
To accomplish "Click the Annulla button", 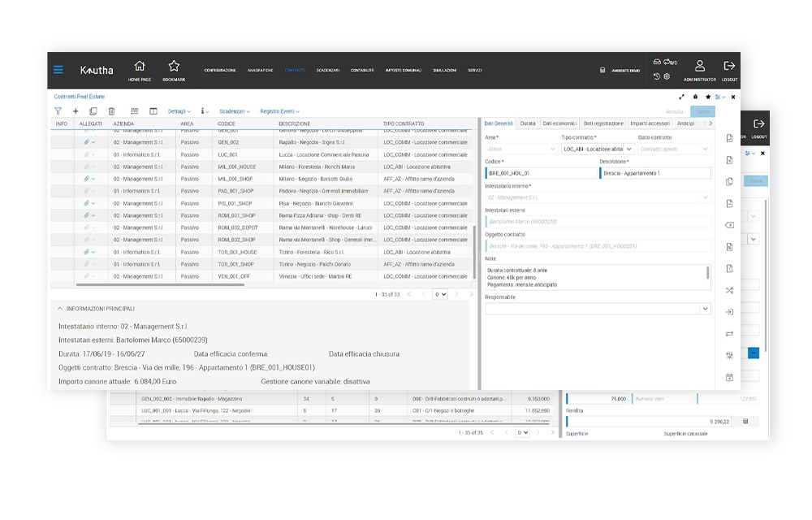I will point(674,111).
